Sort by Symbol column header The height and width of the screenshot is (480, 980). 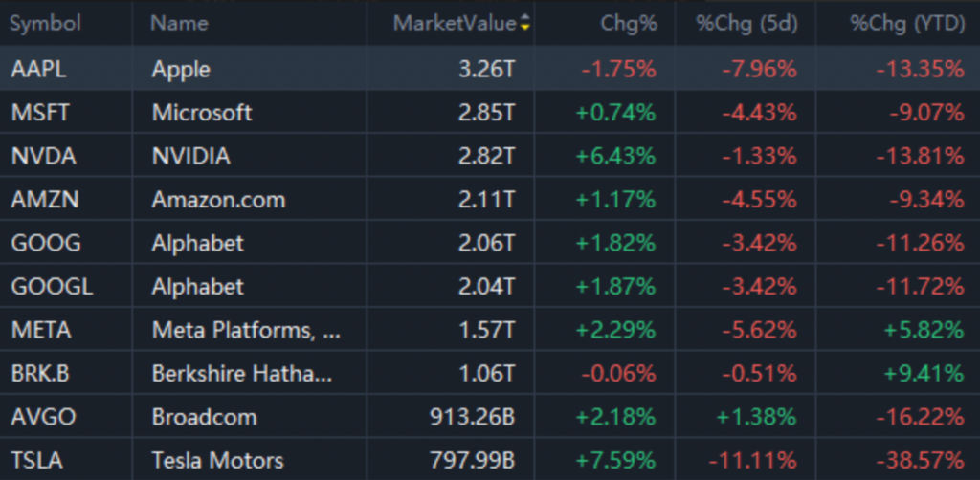[x=45, y=24]
